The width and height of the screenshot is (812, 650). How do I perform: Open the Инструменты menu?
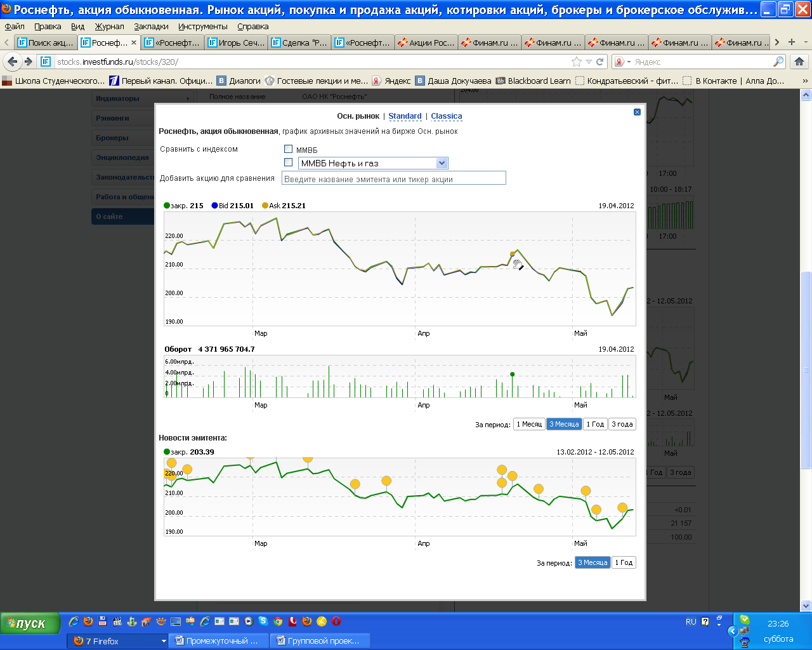(x=202, y=26)
